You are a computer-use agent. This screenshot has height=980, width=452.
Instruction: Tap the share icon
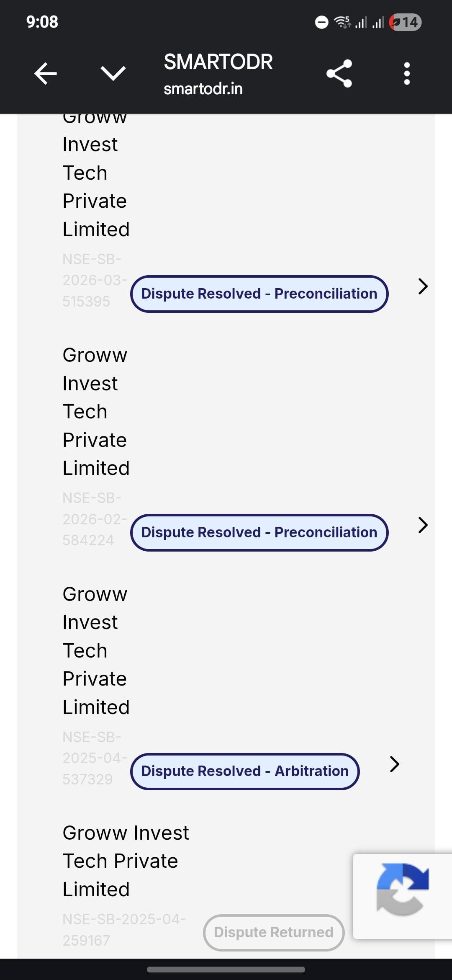pyautogui.click(x=339, y=74)
